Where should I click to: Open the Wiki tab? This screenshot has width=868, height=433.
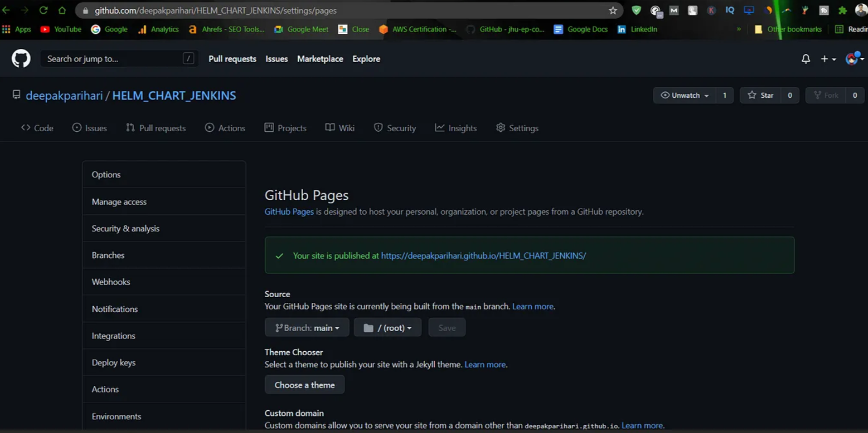(x=340, y=128)
